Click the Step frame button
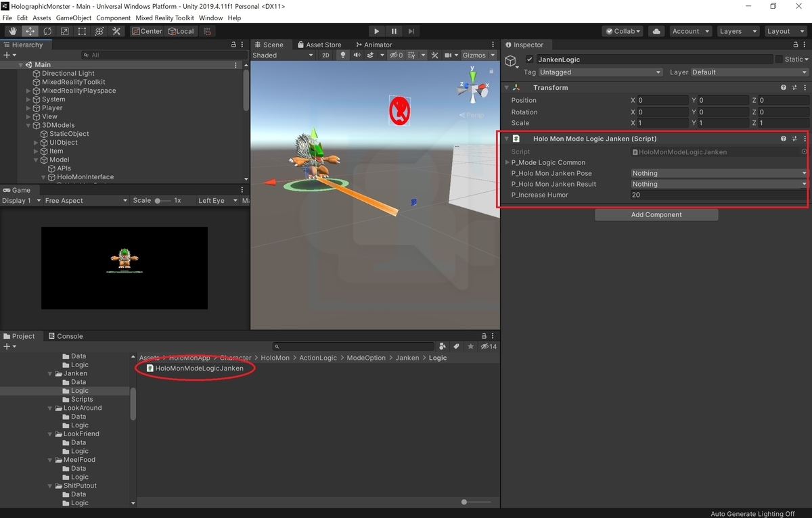The width and height of the screenshot is (812, 518). pyautogui.click(x=411, y=31)
